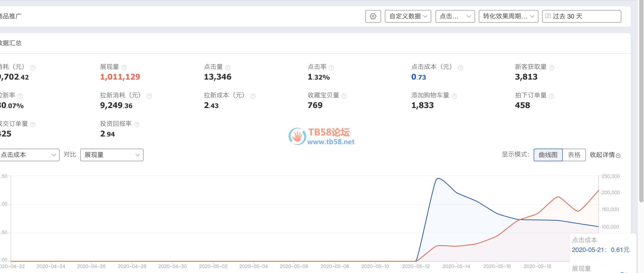
Task: Open the 展现量 comparison metric dropdown
Action: tap(112, 155)
